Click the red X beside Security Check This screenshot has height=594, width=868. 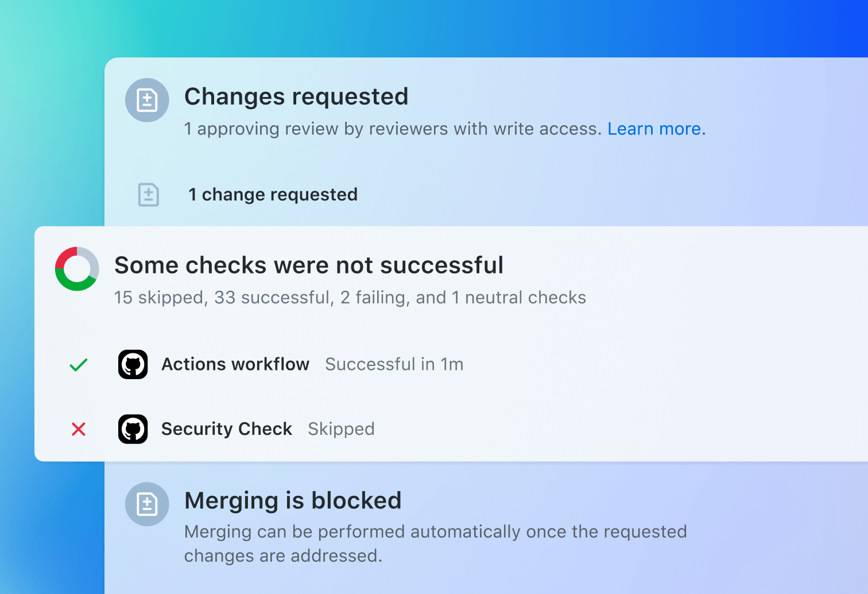tap(79, 429)
